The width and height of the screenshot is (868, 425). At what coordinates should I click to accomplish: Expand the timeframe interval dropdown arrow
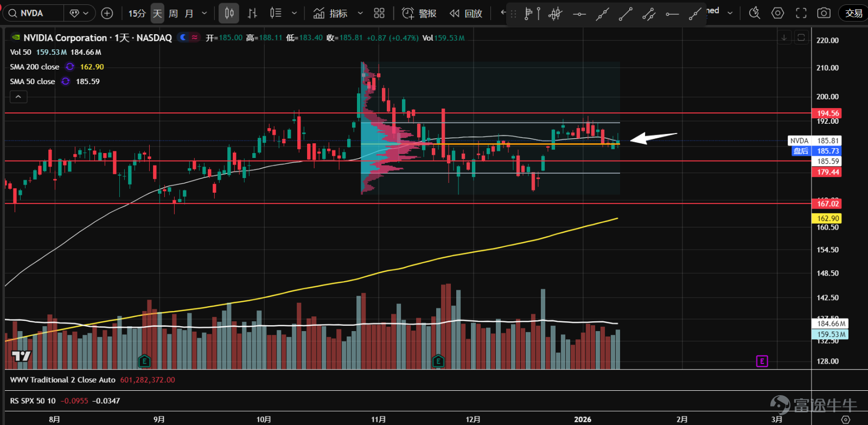point(205,13)
